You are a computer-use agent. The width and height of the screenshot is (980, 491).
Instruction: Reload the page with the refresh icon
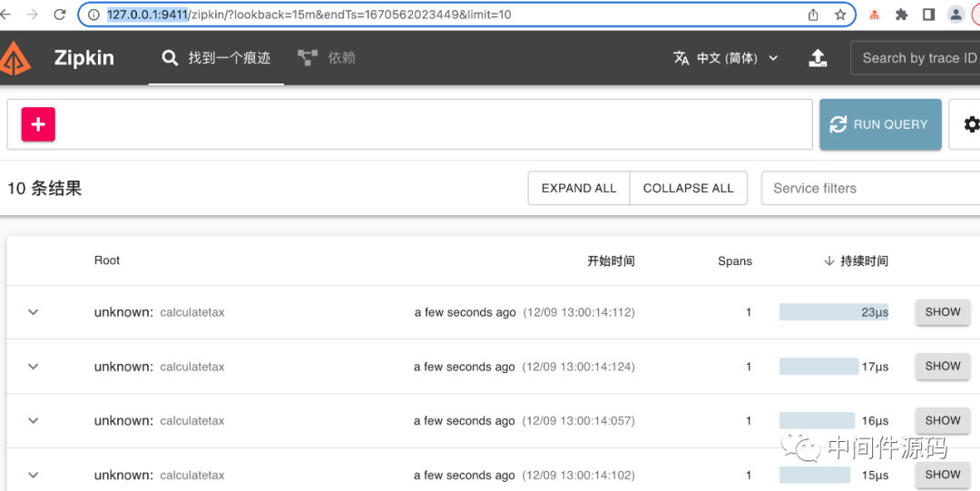pyautogui.click(x=60, y=15)
